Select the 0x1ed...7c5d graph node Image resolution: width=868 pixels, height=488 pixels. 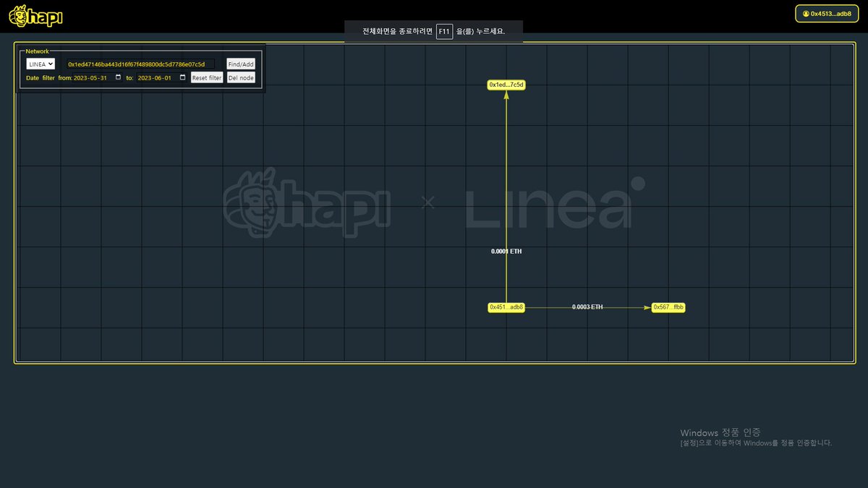(506, 85)
